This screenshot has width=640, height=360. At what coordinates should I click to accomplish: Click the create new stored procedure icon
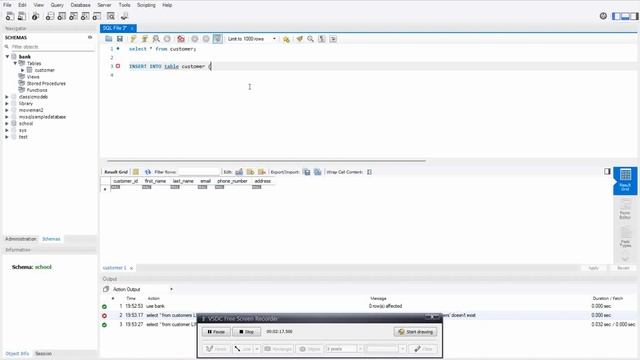pyautogui.click(x=85, y=16)
